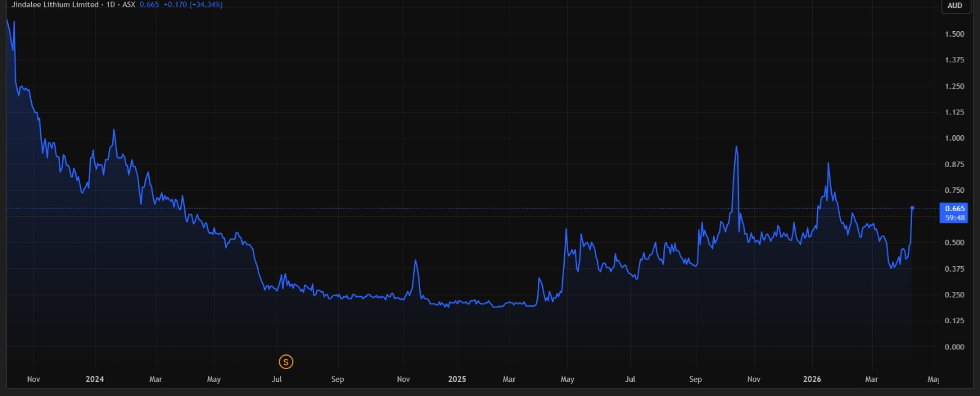The image size is (980, 396).
Task: Click the last price dot on the line
Action: (912, 208)
